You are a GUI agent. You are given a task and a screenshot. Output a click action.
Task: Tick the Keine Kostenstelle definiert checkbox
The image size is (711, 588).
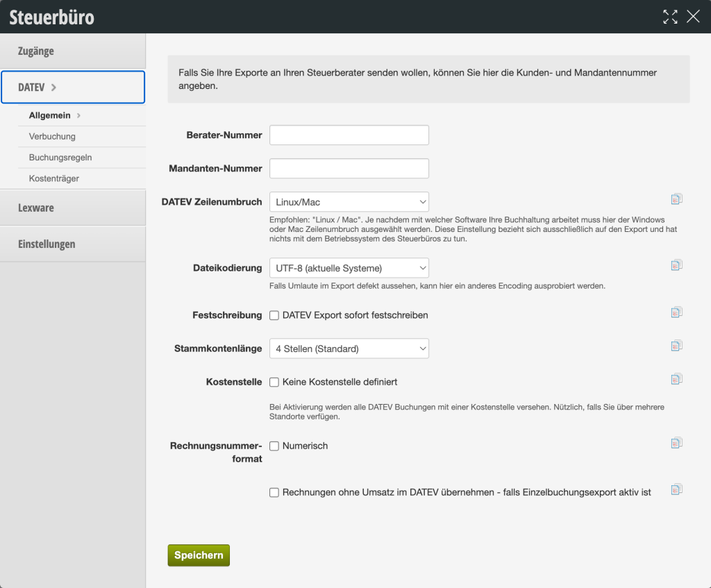tap(274, 383)
